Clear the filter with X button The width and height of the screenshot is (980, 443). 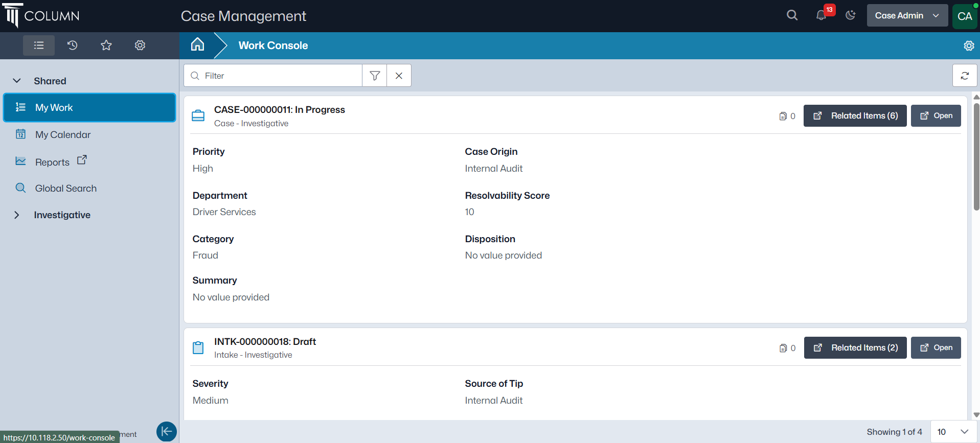(399, 76)
